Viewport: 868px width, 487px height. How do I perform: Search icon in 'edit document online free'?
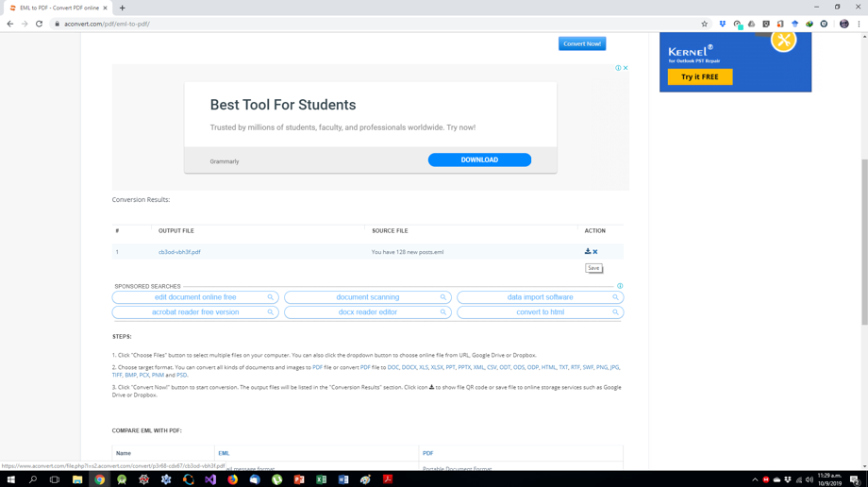coord(271,297)
